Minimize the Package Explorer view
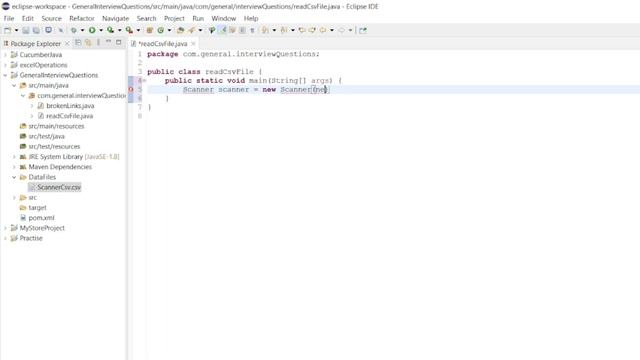640x360 pixels. pyautogui.click(x=108, y=42)
